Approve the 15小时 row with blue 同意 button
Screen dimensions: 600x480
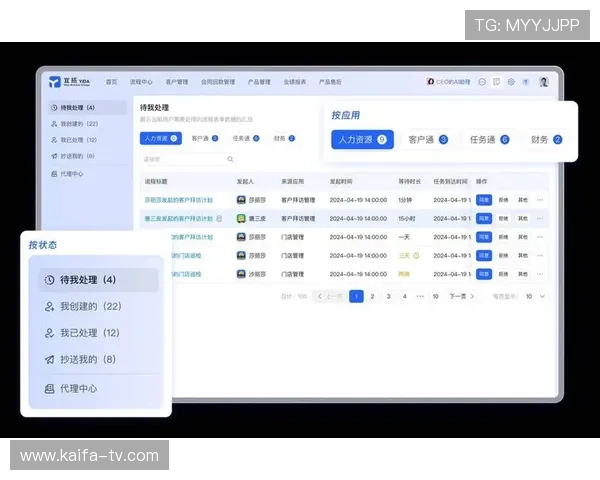[484, 219]
